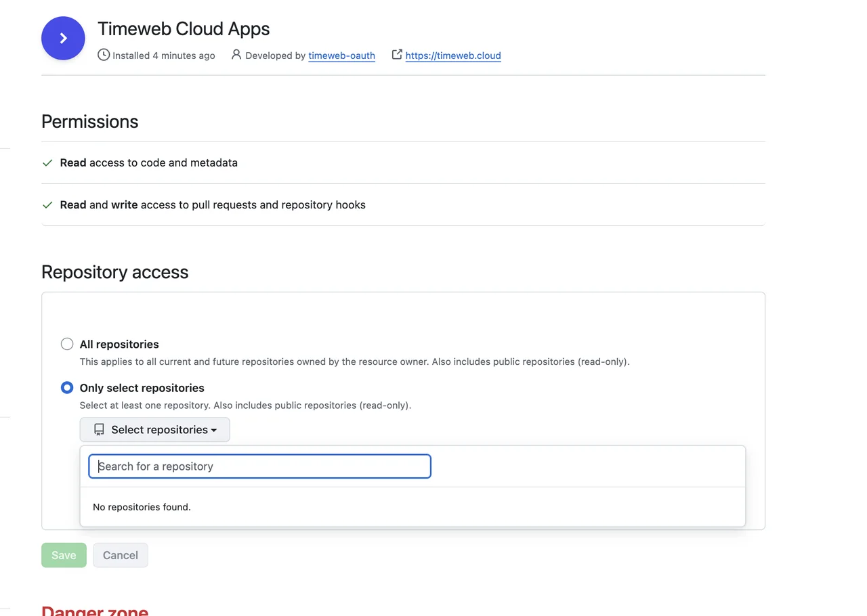Image resolution: width=867 pixels, height=616 pixels.
Task: Click the checkmark beside Read and write access
Action: pos(47,205)
